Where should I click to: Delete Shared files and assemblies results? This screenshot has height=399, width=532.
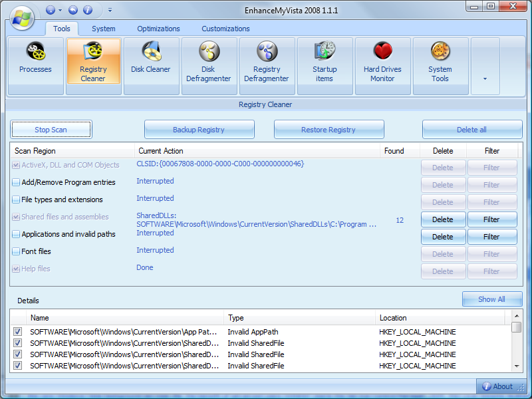pyautogui.click(x=443, y=219)
